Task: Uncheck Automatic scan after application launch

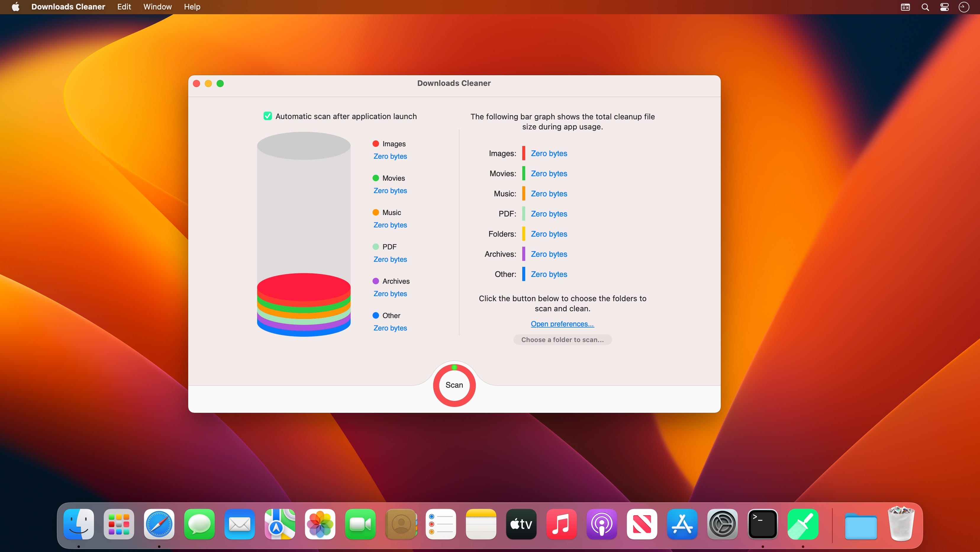Action: (268, 116)
